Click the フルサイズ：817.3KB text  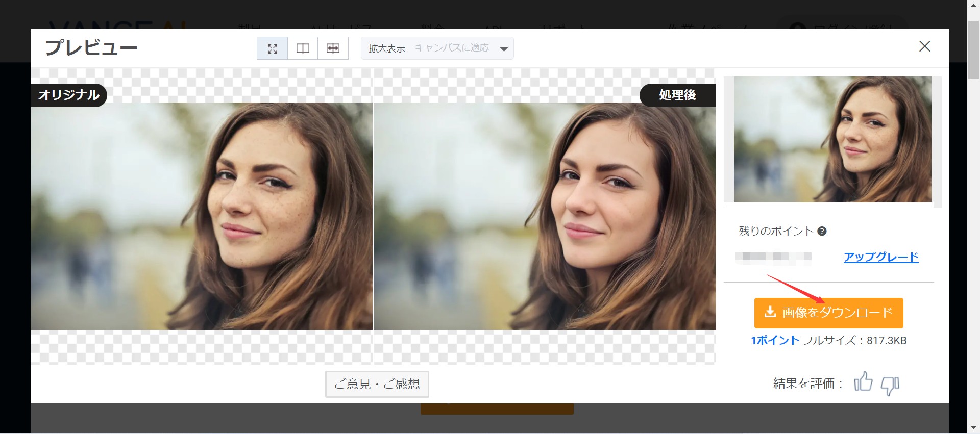click(x=855, y=341)
